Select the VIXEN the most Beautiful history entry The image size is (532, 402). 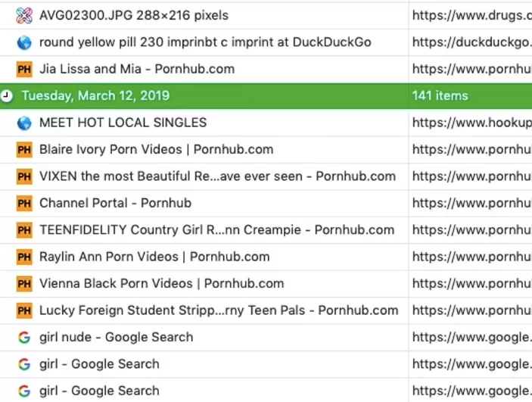click(x=217, y=176)
